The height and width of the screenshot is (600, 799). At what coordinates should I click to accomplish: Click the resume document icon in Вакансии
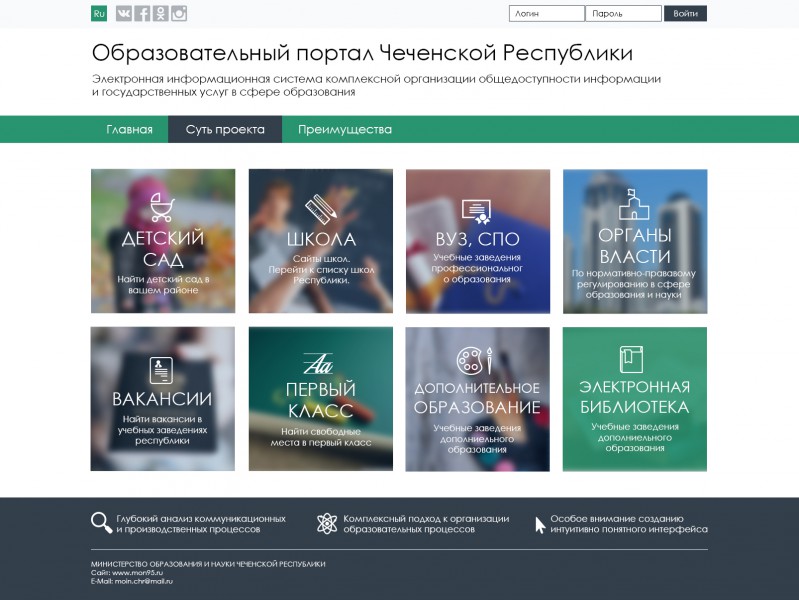(162, 370)
